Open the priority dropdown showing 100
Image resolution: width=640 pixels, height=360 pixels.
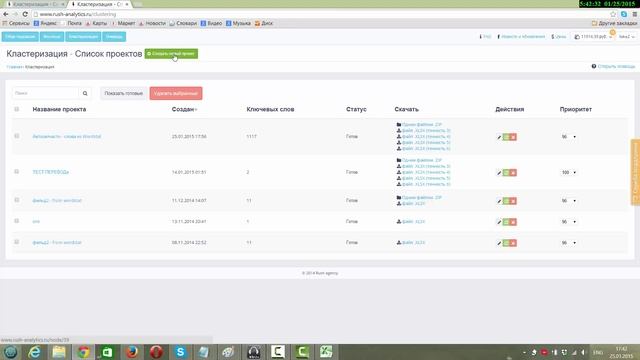coord(569,172)
